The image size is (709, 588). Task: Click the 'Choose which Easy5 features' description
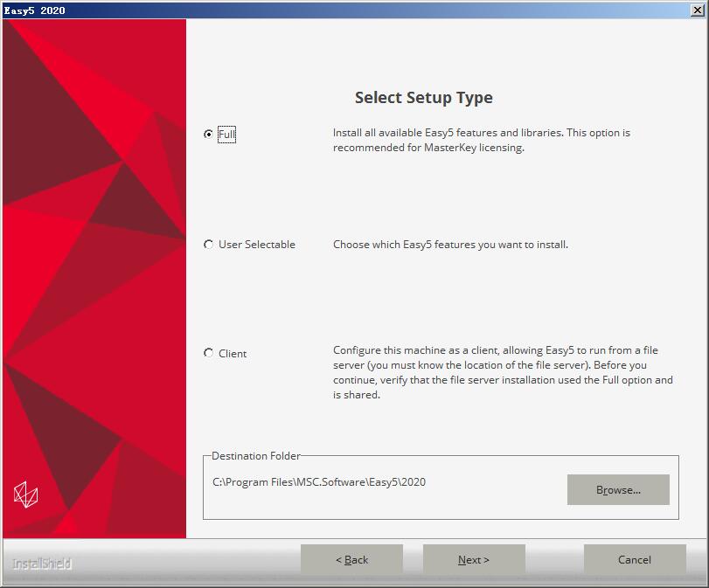point(450,245)
